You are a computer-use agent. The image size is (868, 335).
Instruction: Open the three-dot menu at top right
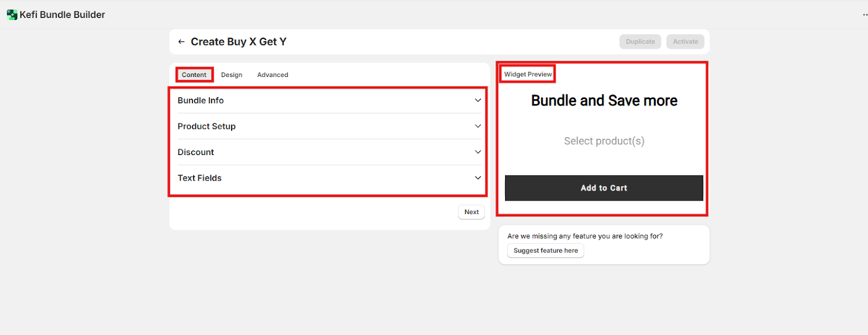864,15
